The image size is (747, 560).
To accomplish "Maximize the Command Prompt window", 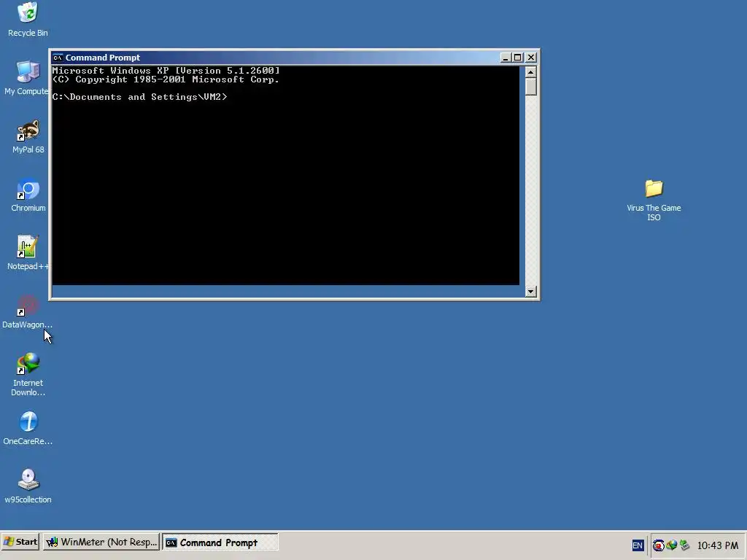I will coord(518,58).
